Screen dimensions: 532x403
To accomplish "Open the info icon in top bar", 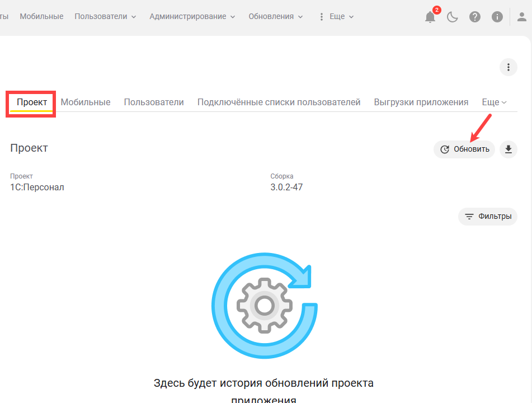I will 497,17.
